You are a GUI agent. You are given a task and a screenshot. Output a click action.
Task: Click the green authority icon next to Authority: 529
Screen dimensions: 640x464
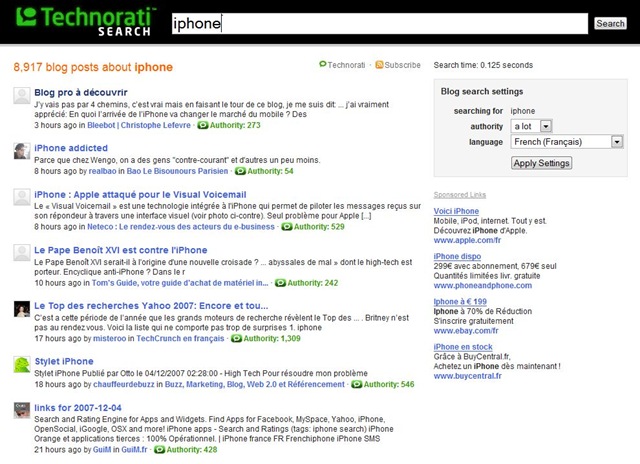pyautogui.click(x=287, y=226)
